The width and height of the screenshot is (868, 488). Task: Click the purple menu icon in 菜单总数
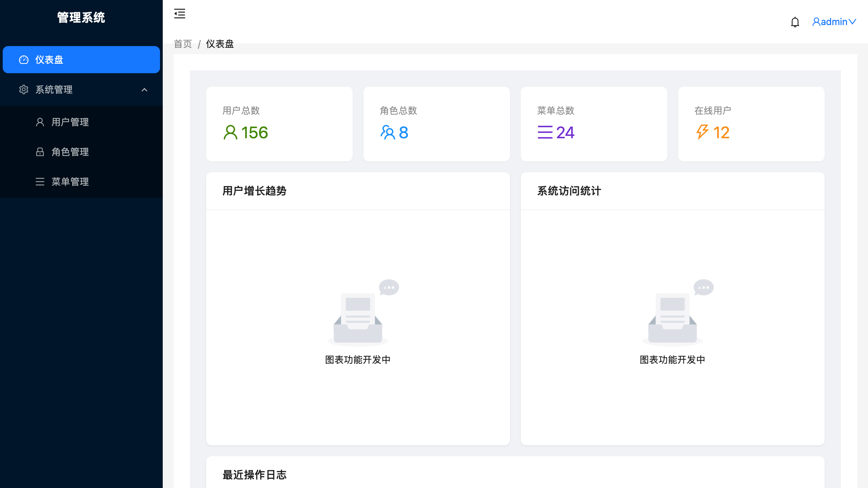click(545, 133)
